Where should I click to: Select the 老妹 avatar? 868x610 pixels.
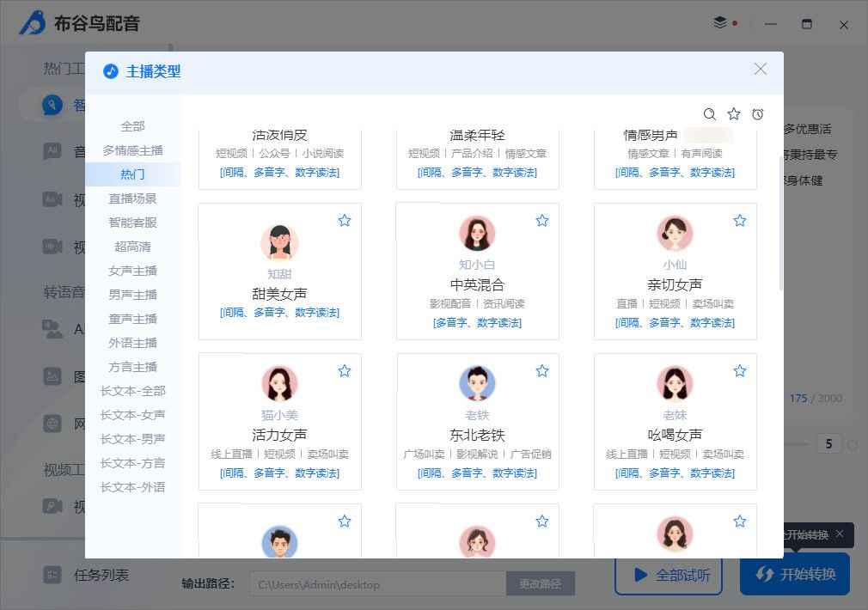[675, 383]
